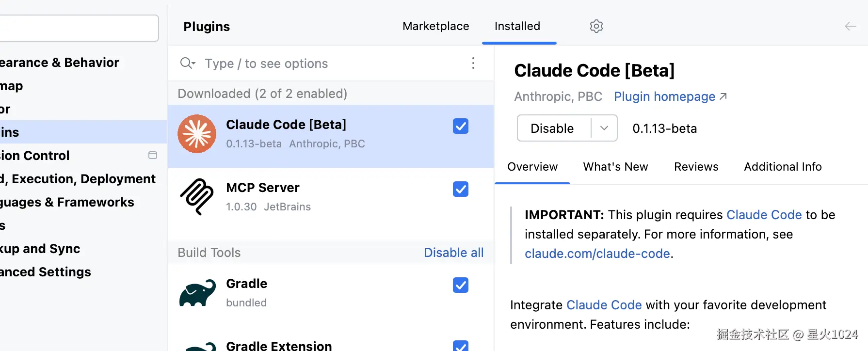
Task: Click Disable all for Build Tools
Action: pyautogui.click(x=453, y=253)
